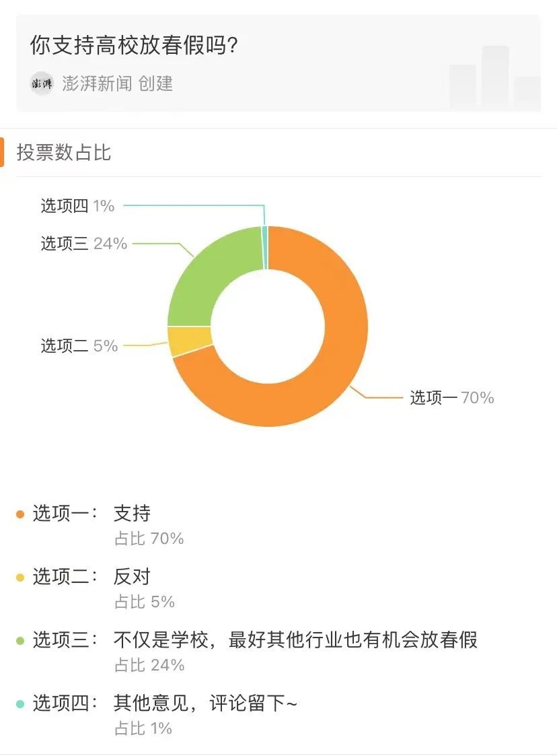The width and height of the screenshot is (557, 756).
Task: Choose the 其他意见，评论留下~ option
Action: (x=205, y=703)
